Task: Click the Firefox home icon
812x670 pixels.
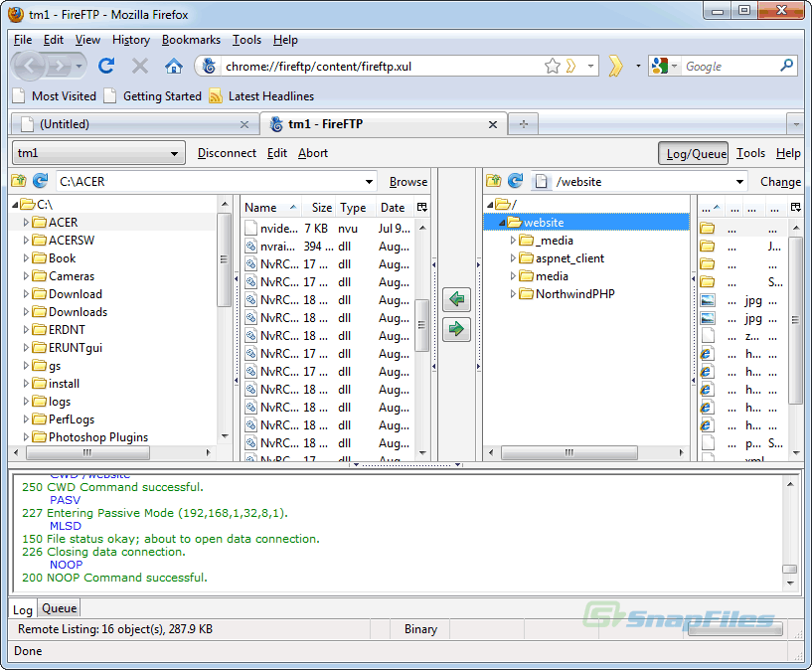Action: pyautogui.click(x=173, y=66)
